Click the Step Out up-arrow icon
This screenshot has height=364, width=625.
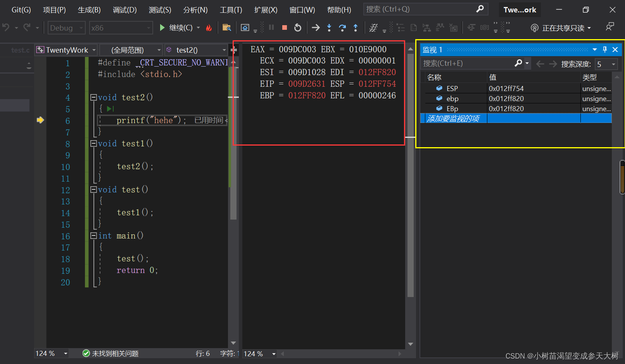point(356,27)
